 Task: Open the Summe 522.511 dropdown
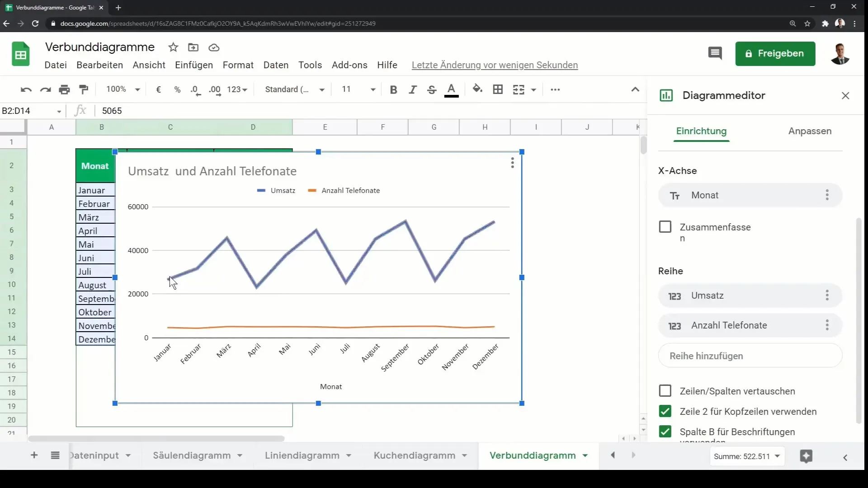747,456
